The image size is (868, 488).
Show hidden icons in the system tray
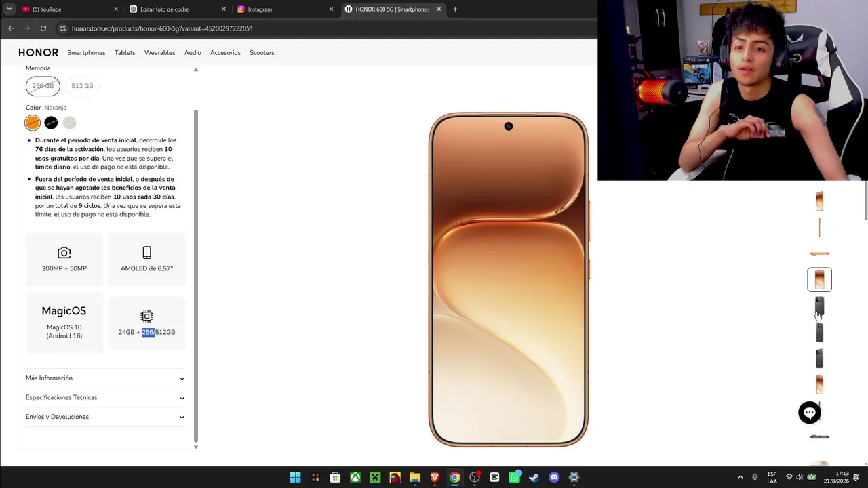tap(740, 477)
